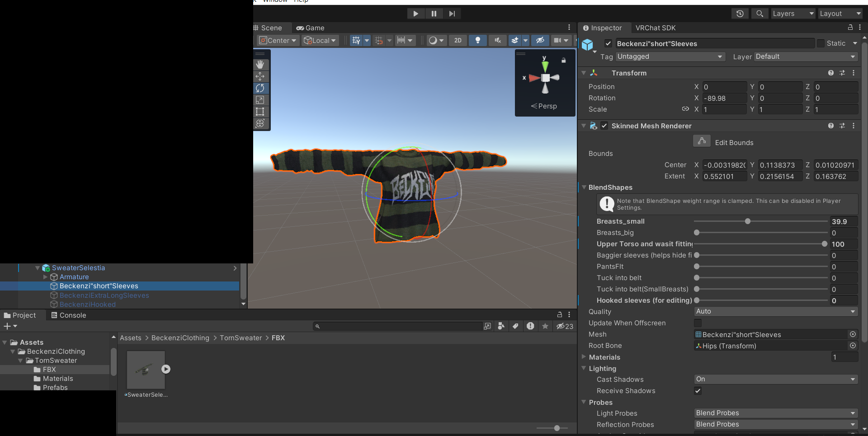Viewport: 868px width, 436px height.
Task: Select the Hand (view) tool
Action: point(260,65)
